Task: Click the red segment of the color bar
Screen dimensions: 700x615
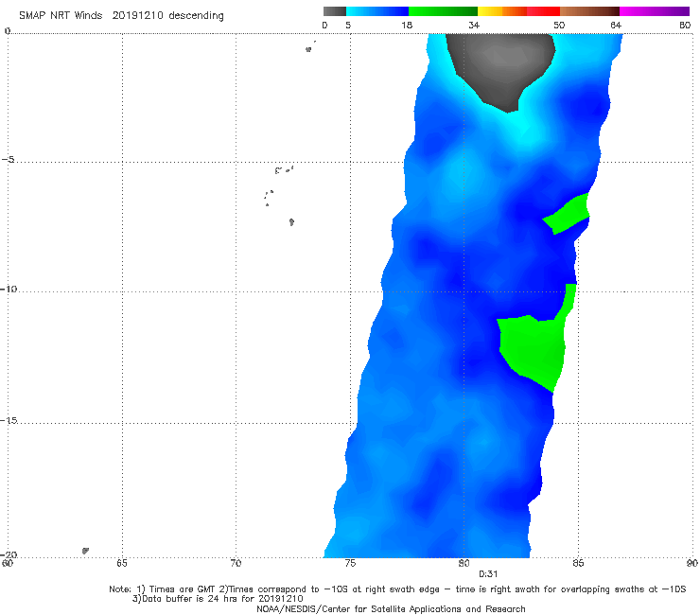Action: click(543, 11)
